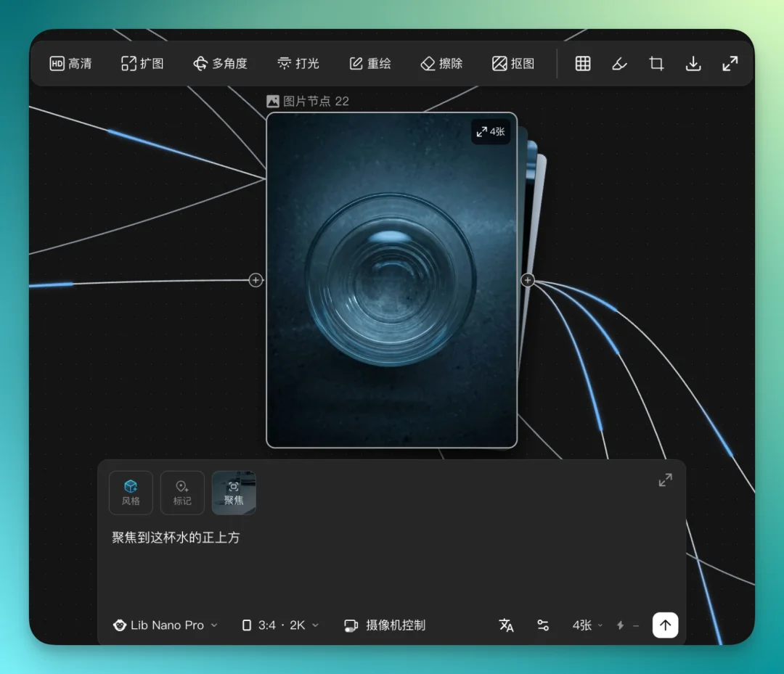Select the 多角度 multi-angle tool
The width and height of the screenshot is (784, 674).
pyautogui.click(x=220, y=63)
